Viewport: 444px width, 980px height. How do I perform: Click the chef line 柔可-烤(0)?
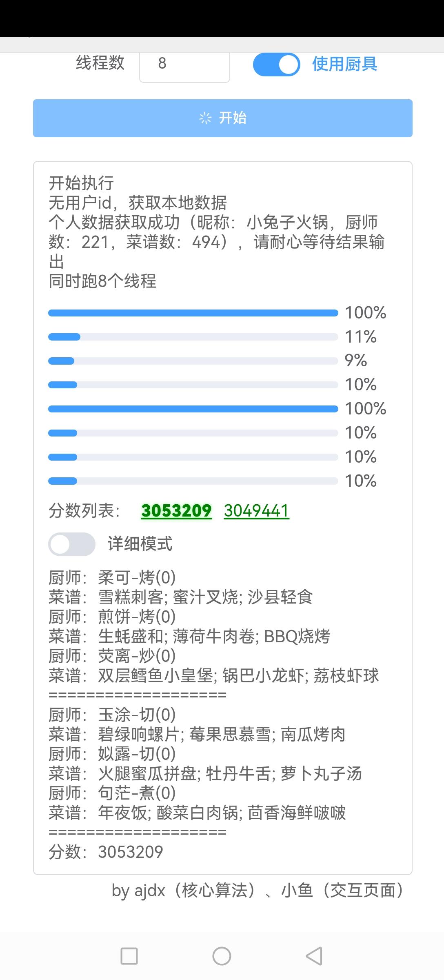tap(112, 577)
